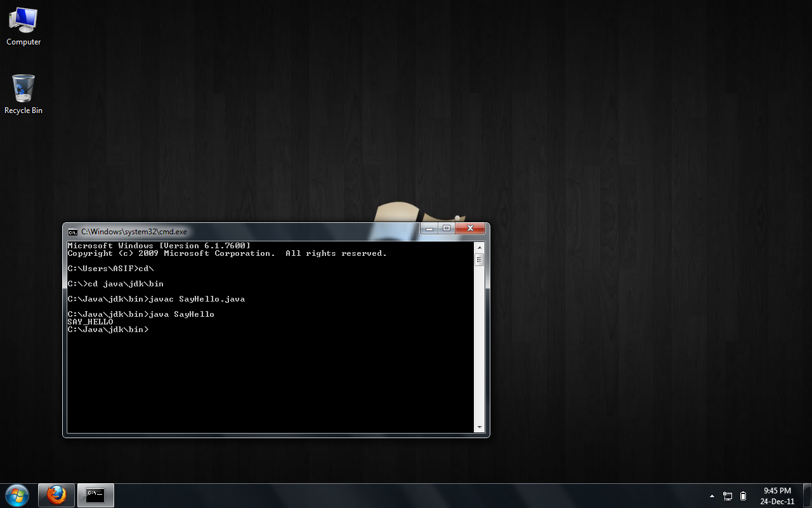Open the Computer desktop icon
Image resolution: width=812 pixels, height=508 pixels.
coord(23,27)
